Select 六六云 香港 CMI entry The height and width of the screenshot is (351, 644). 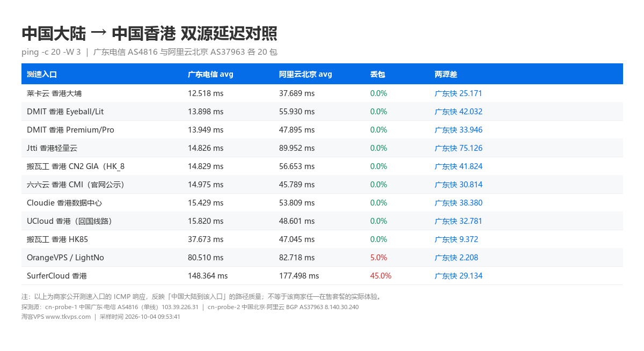pyautogui.click(x=76, y=185)
